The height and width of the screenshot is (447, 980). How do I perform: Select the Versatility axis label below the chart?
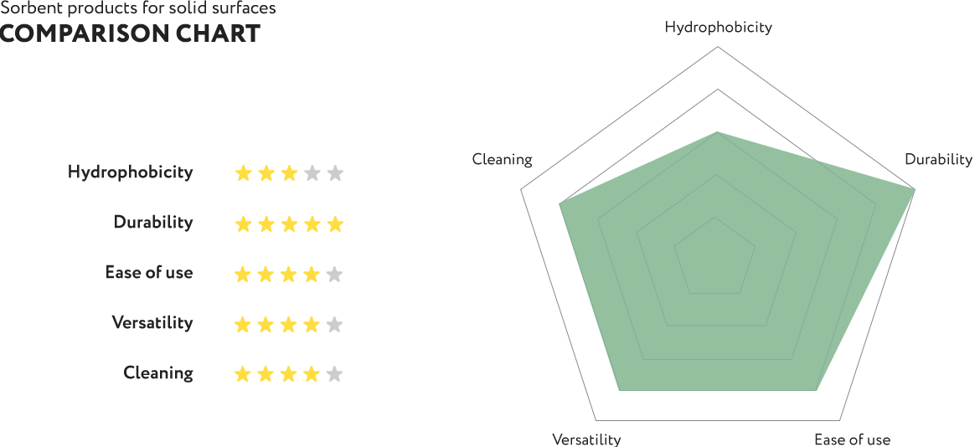pos(587,439)
